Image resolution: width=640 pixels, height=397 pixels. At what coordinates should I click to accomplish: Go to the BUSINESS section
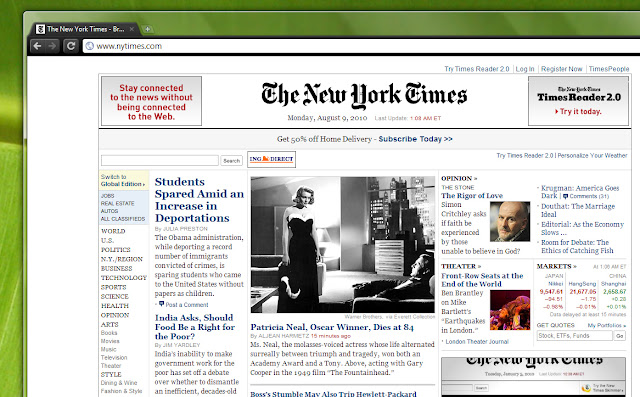pos(116,268)
